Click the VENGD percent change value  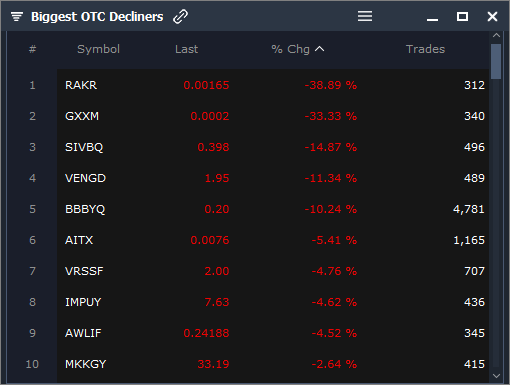coord(331,178)
